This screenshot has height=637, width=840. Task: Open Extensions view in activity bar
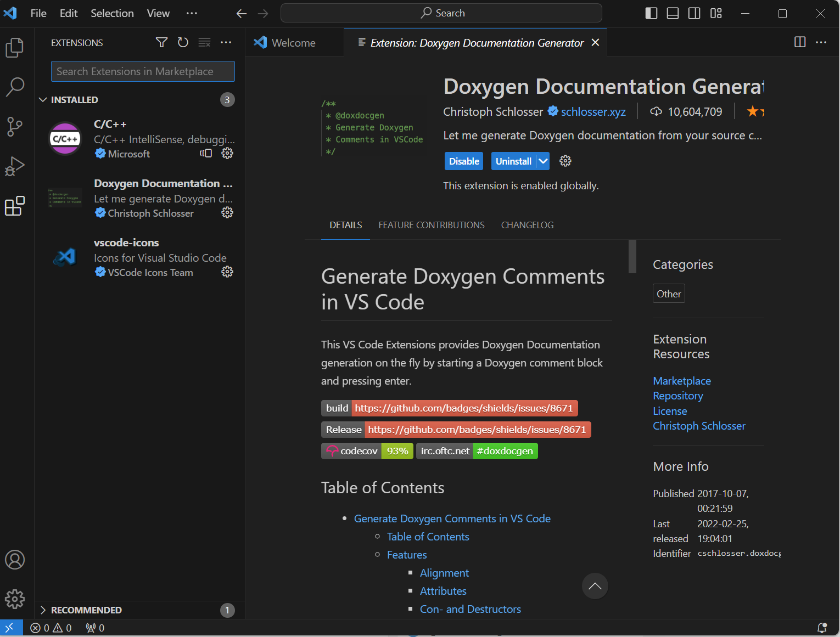tap(15, 206)
